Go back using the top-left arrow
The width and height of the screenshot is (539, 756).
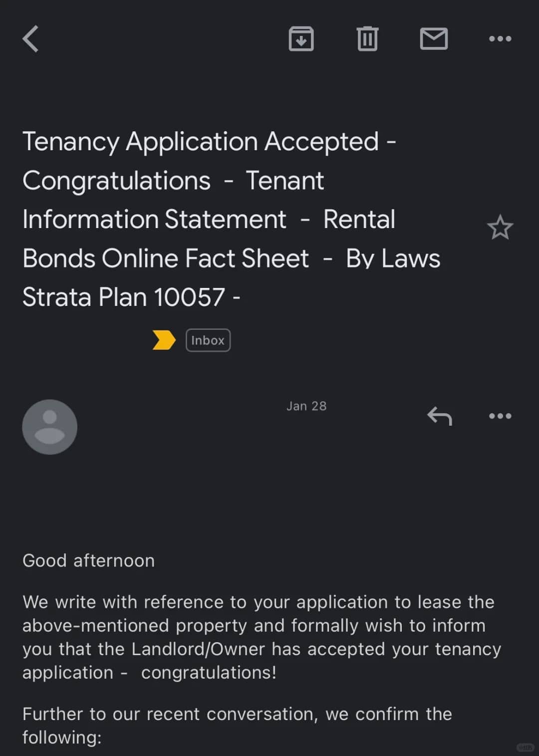tap(31, 39)
